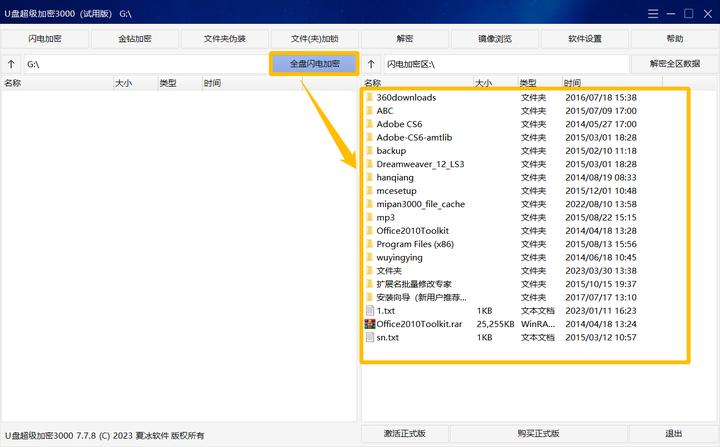
Task: Click the date 2017/07/17 13:10
Action: (x=601, y=297)
